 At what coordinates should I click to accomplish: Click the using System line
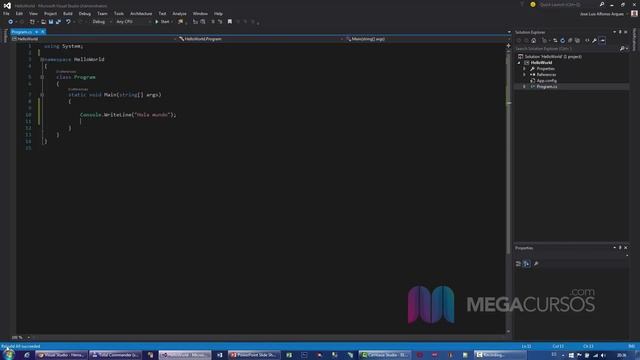[x=63, y=46]
